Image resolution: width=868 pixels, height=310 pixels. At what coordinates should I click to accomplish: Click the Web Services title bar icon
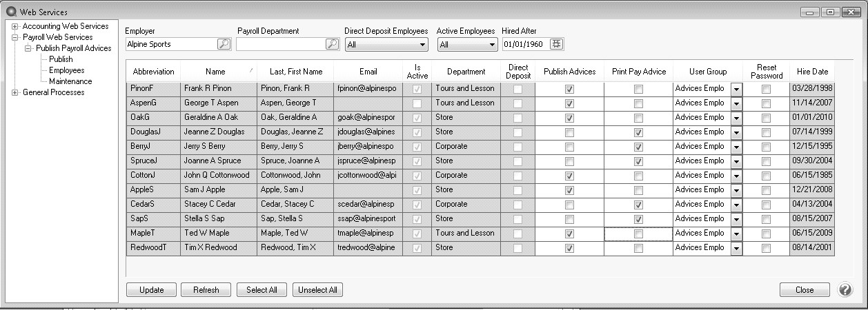tap(10, 12)
